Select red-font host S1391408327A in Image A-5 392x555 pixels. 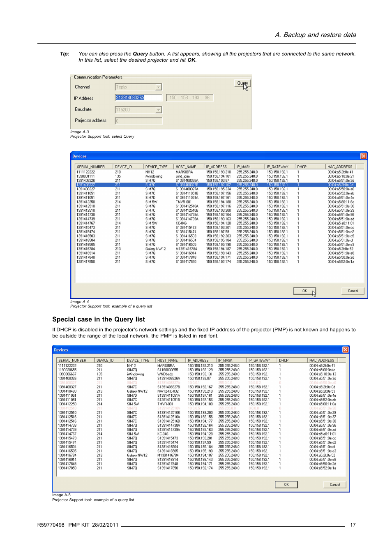[168, 383]
